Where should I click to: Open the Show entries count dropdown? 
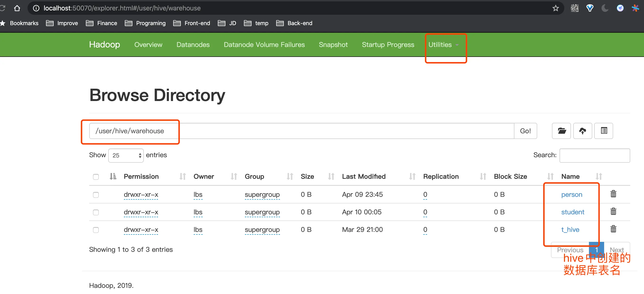(126, 155)
